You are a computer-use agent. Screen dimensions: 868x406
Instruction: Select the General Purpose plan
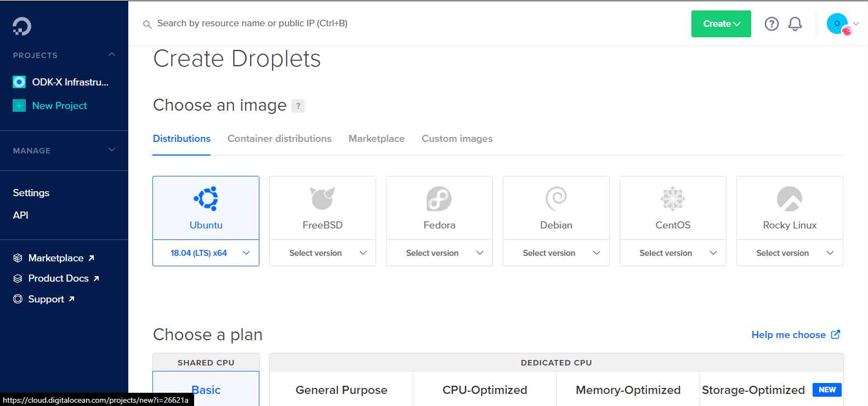tap(341, 390)
